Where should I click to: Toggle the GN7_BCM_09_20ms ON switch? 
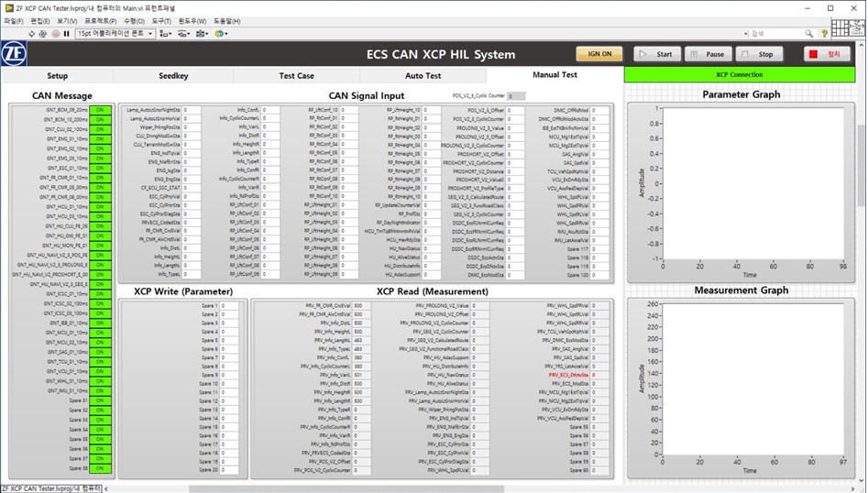(99, 110)
